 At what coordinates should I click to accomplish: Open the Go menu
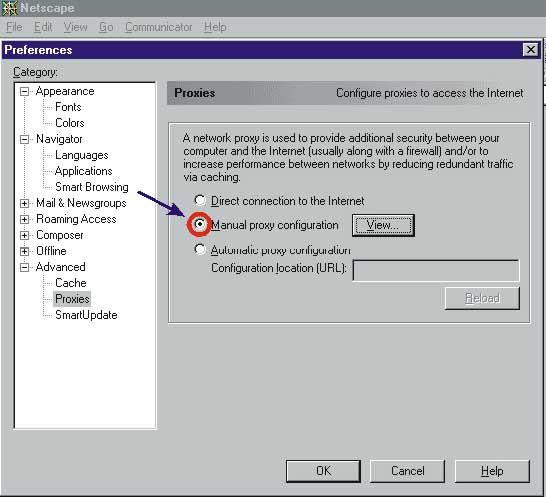pyautogui.click(x=106, y=27)
